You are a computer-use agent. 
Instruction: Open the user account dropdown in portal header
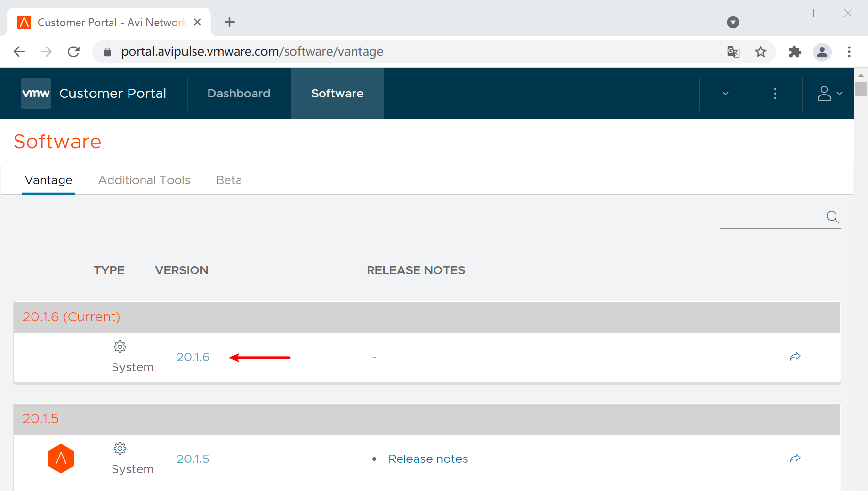830,93
